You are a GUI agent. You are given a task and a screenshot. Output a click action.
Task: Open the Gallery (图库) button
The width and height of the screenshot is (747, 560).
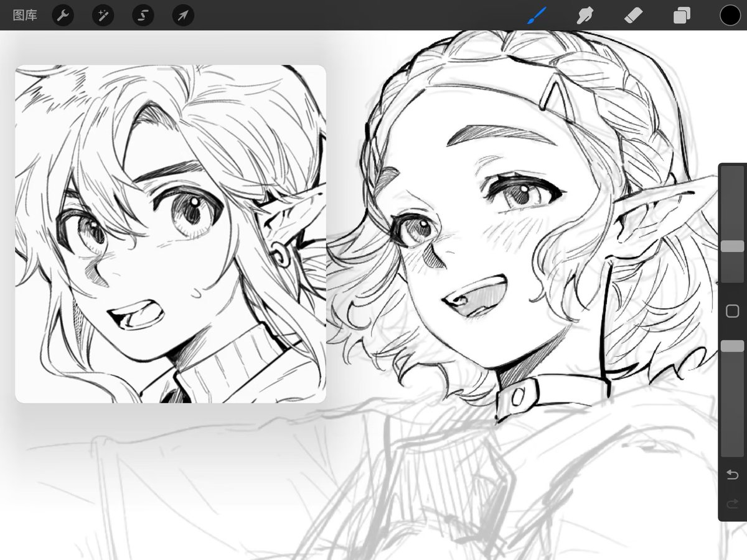[25, 15]
